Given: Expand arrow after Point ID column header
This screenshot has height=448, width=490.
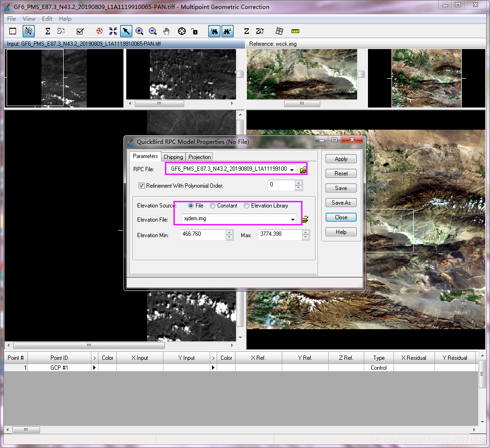Looking at the screenshot, I should point(94,358).
